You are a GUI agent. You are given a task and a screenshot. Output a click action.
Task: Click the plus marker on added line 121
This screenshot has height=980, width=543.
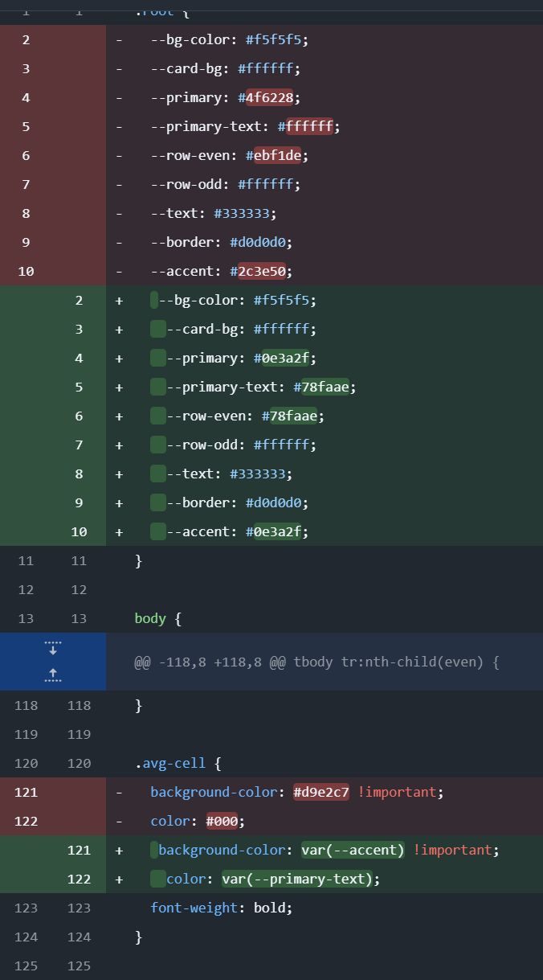[119, 850]
